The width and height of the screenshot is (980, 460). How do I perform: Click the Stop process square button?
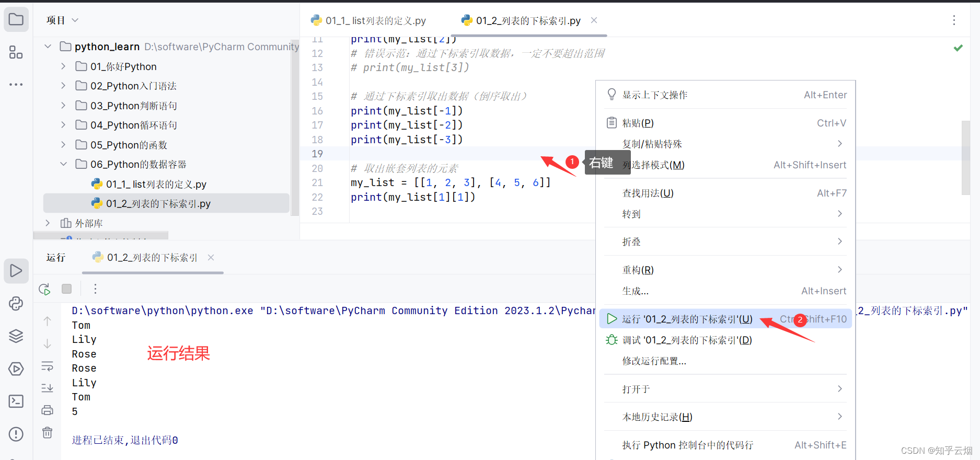click(x=66, y=289)
